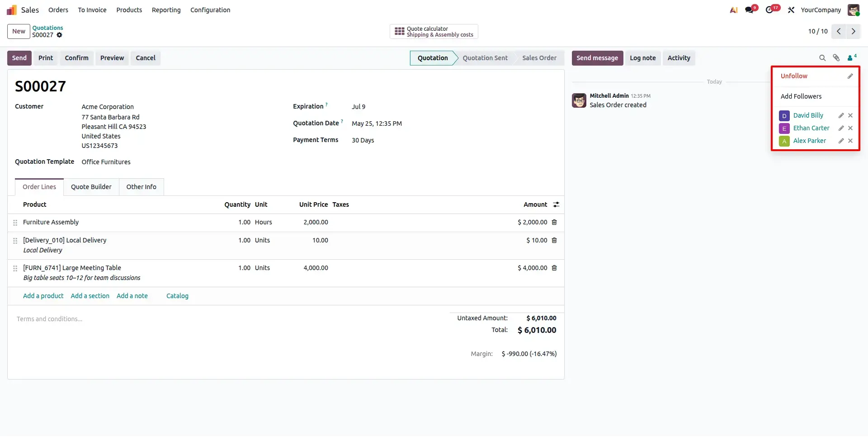Go to the next record arrow
Image resolution: width=868 pixels, height=437 pixels.
[853, 31]
